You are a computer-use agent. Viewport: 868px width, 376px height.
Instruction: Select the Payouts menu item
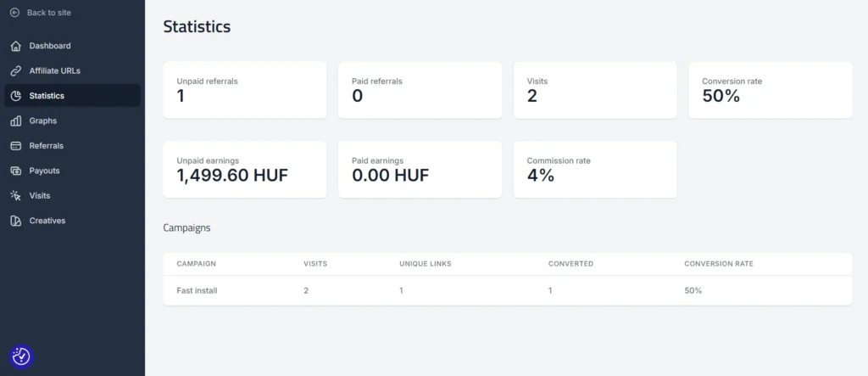click(44, 171)
